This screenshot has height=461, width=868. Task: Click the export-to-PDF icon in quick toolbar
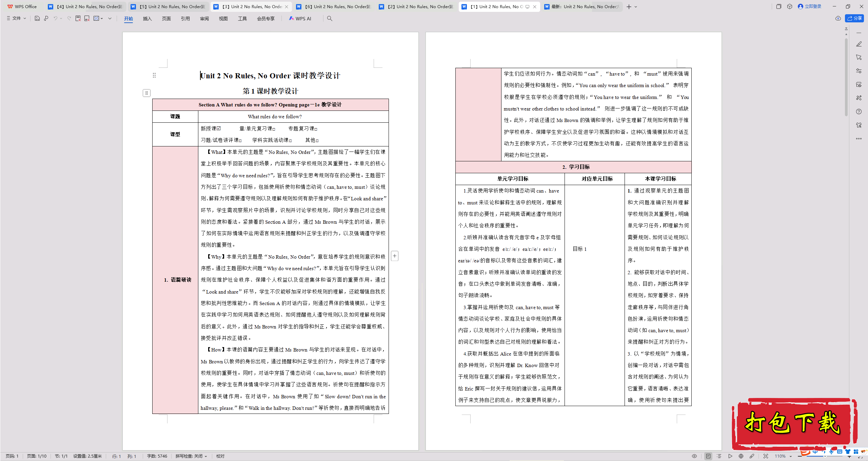tap(78, 18)
